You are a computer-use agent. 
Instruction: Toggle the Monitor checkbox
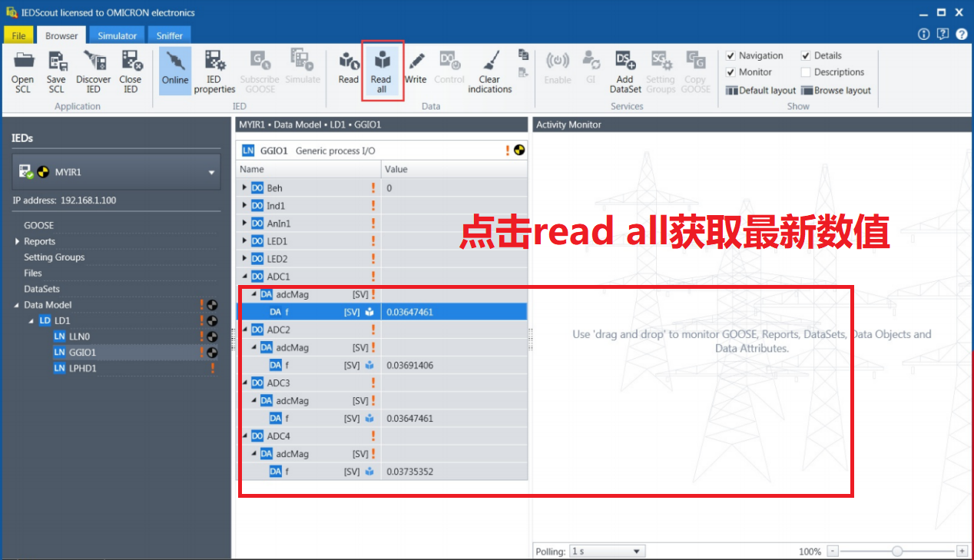(x=730, y=72)
